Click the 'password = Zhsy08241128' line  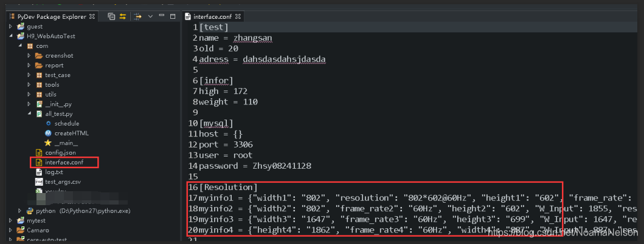click(255, 166)
